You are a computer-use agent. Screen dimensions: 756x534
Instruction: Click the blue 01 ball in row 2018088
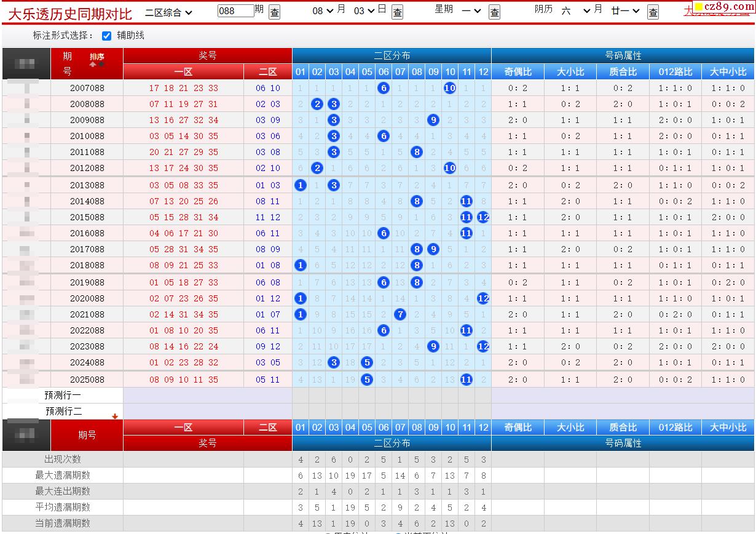point(301,265)
